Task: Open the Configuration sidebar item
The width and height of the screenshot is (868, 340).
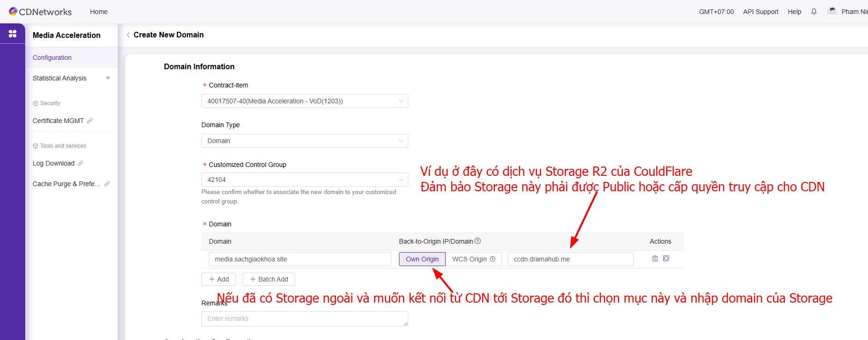Action: click(52, 58)
